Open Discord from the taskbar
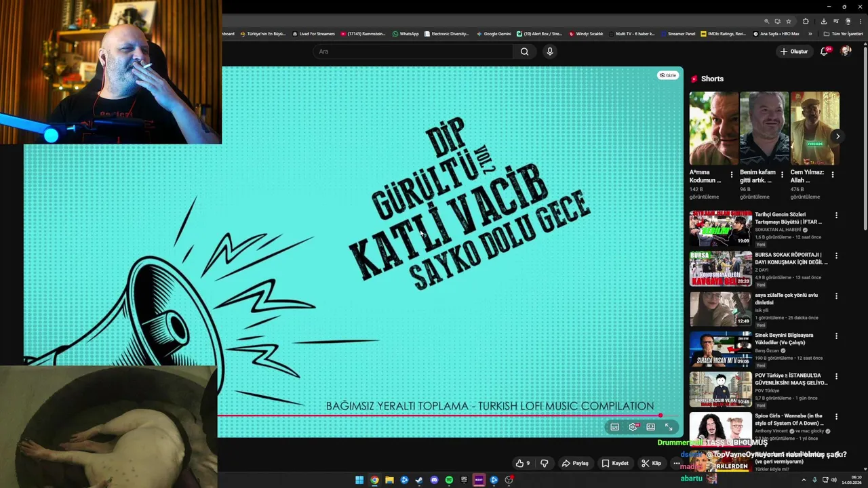868x488 pixels. click(434, 480)
